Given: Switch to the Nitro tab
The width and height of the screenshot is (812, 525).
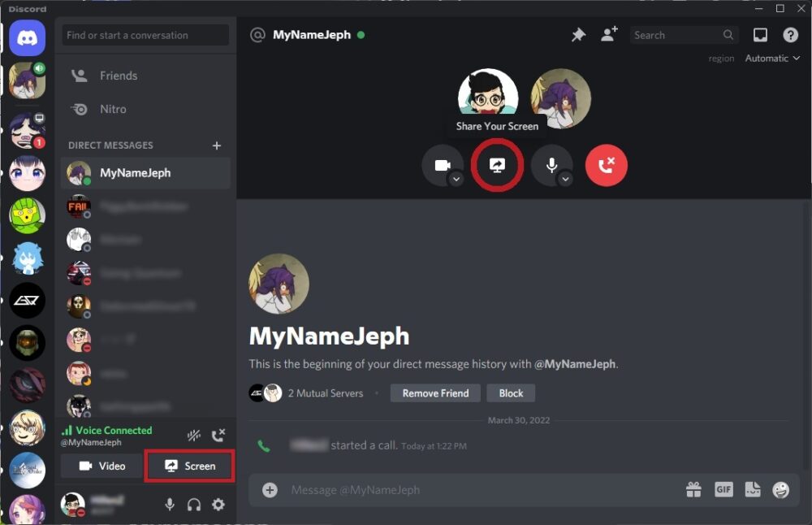Looking at the screenshot, I should pos(112,109).
